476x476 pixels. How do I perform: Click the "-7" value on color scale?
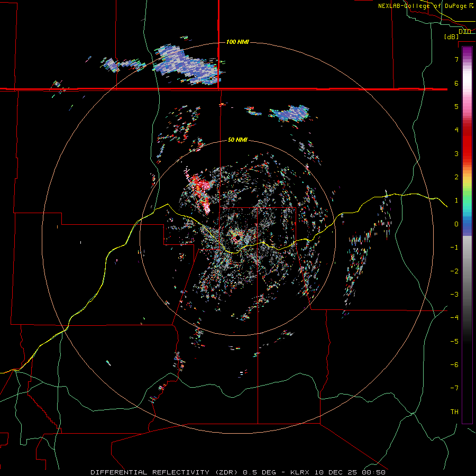point(454,388)
